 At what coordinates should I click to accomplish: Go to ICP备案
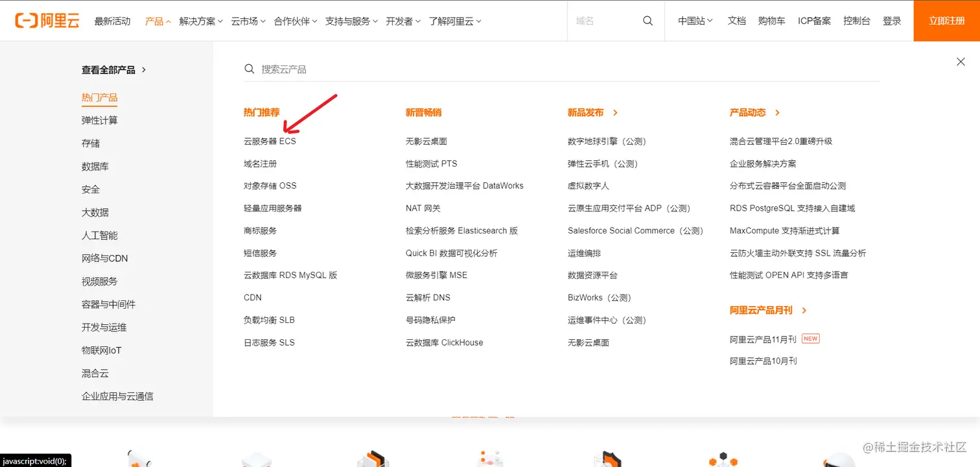point(814,21)
